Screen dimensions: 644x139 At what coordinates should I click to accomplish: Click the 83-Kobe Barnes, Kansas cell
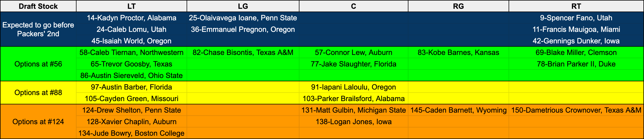pos(458,52)
